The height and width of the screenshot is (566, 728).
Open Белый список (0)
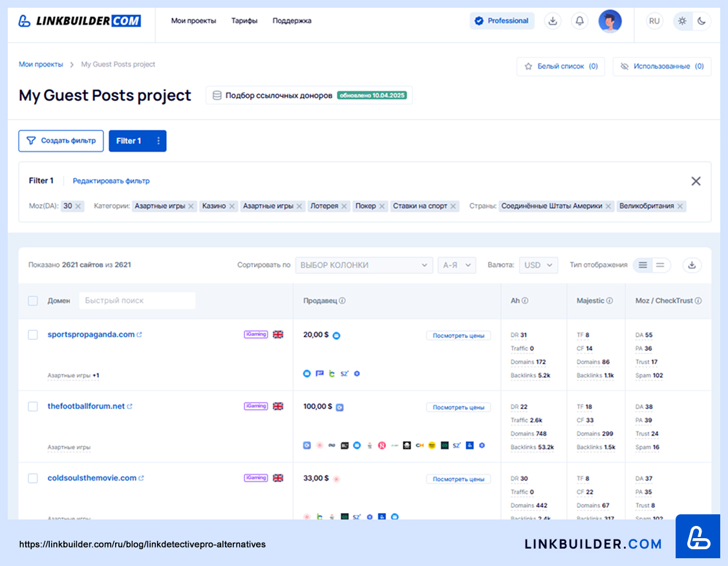[x=561, y=67]
